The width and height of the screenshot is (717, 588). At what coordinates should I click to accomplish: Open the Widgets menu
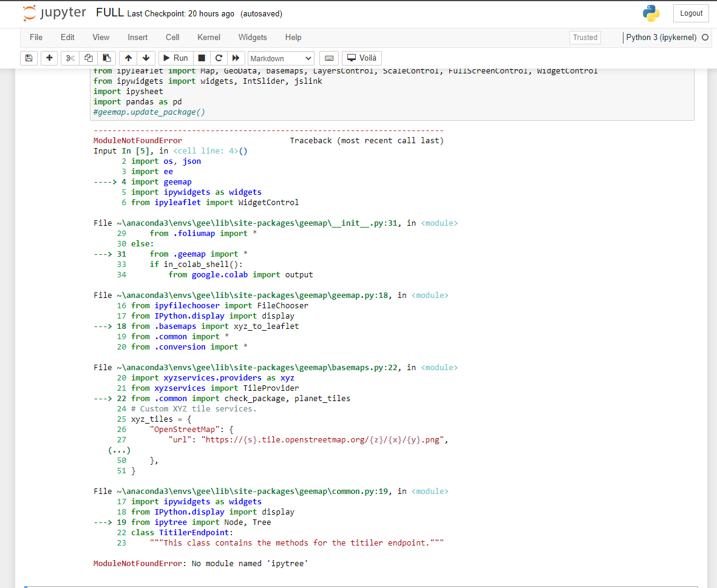point(253,37)
